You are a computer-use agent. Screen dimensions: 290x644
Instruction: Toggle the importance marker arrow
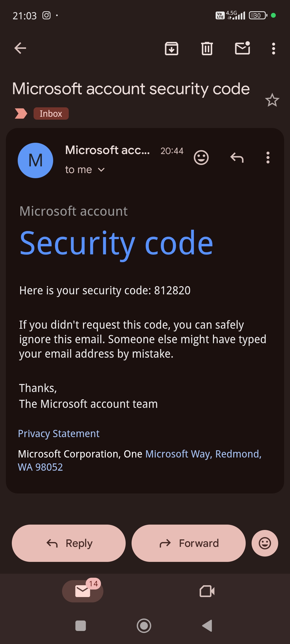21,114
